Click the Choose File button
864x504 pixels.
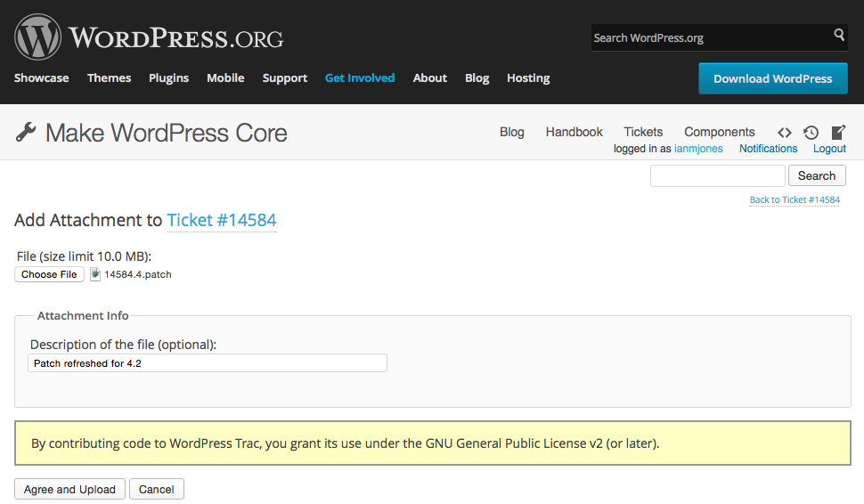(x=49, y=274)
